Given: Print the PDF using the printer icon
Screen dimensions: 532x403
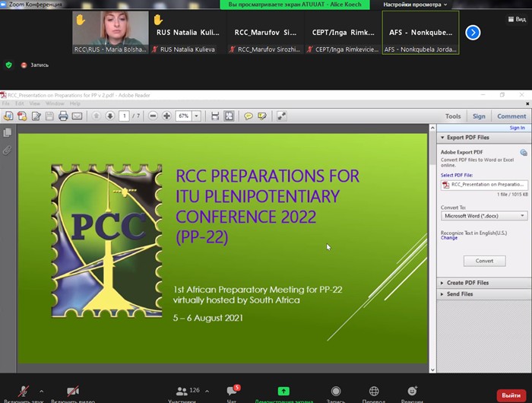Looking at the screenshot, I should click(x=63, y=116).
